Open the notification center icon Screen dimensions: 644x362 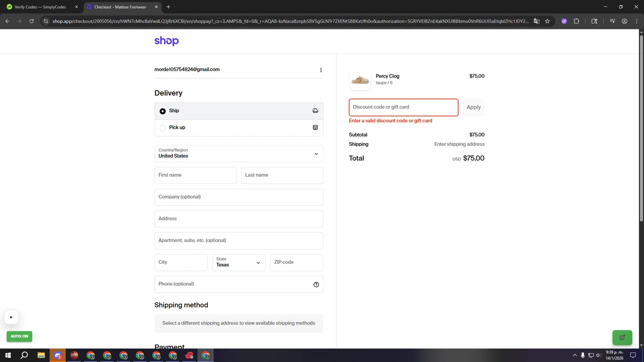coord(633,355)
